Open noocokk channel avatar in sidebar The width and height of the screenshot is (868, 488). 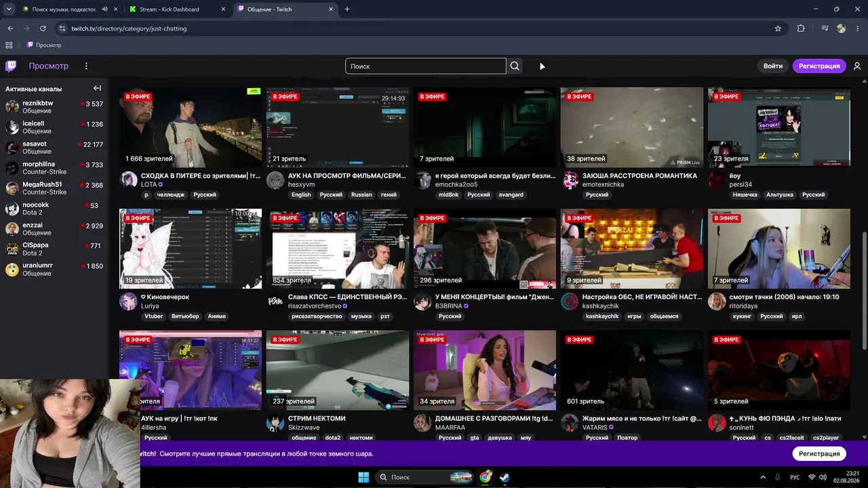pos(12,208)
